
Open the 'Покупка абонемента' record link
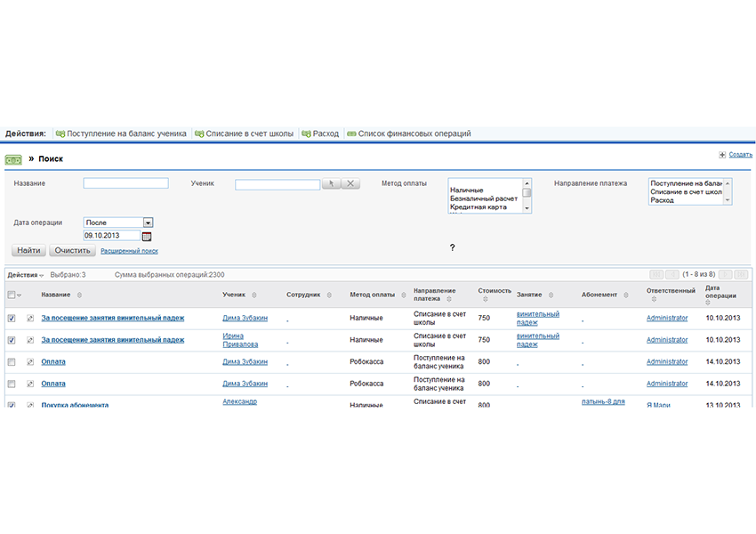[75, 405]
